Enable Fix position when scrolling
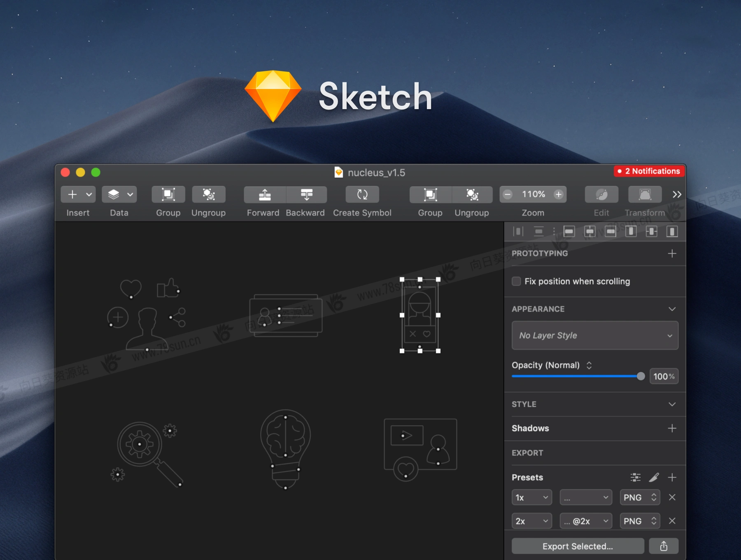This screenshot has height=560, width=741. (x=516, y=281)
